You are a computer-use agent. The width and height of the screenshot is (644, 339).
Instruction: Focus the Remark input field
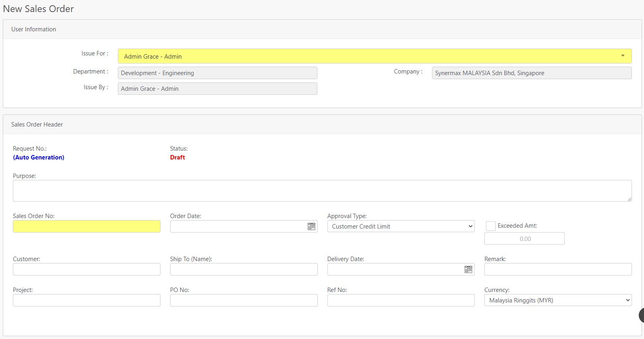coord(558,269)
